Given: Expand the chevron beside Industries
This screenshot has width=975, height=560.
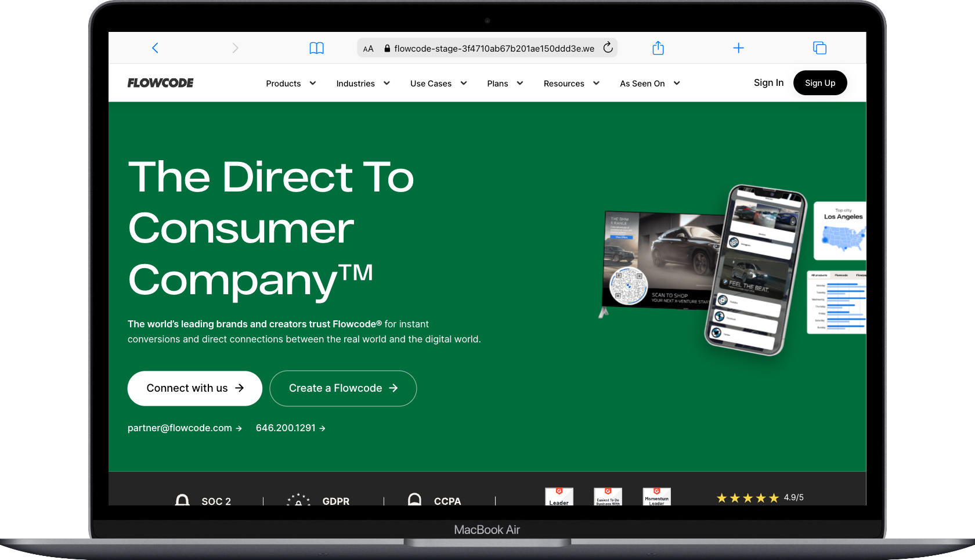Looking at the screenshot, I should 387,83.
